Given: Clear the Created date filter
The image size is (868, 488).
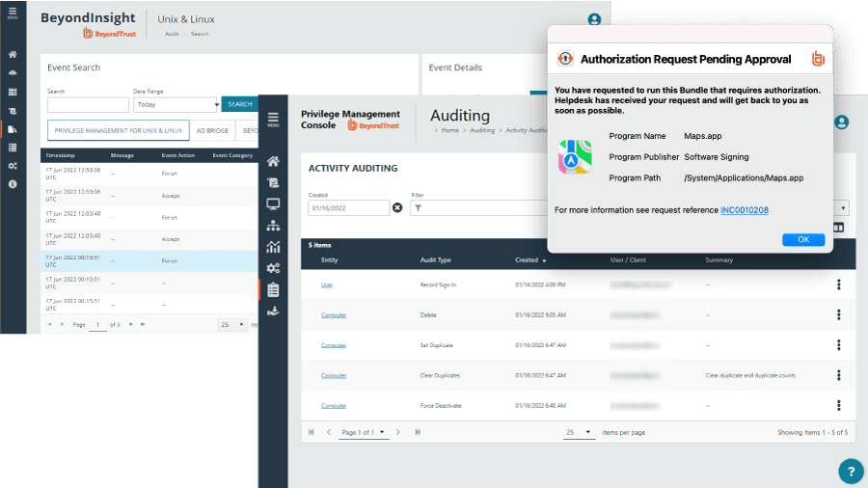Looking at the screenshot, I should point(397,207).
